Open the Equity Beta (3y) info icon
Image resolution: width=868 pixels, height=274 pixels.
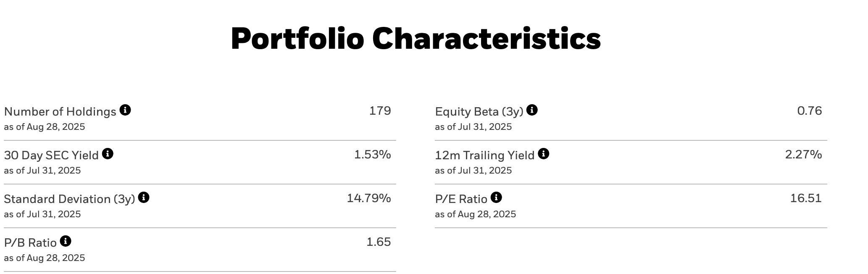point(532,110)
